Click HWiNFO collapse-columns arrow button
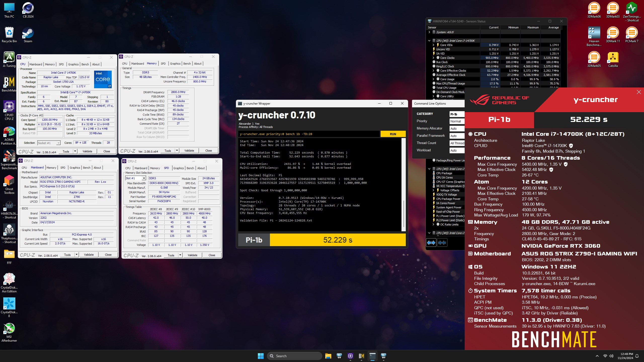644x362 pixels. (x=442, y=243)
